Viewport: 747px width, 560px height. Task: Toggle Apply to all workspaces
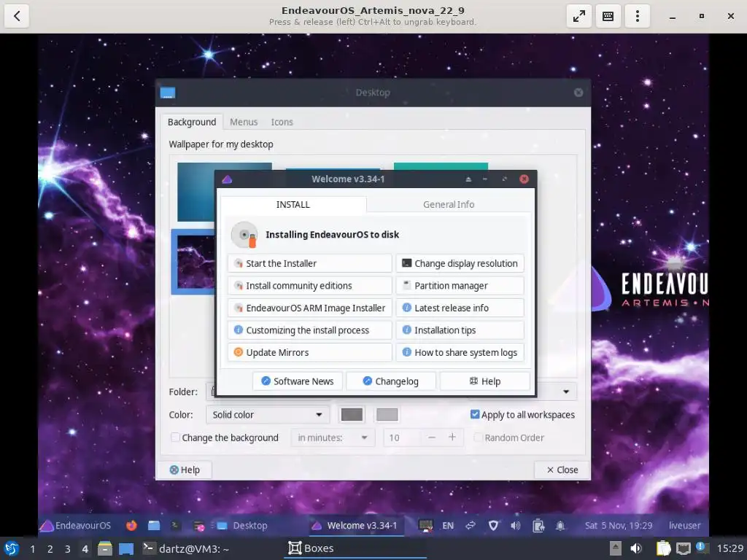click(x=474, y=414)
